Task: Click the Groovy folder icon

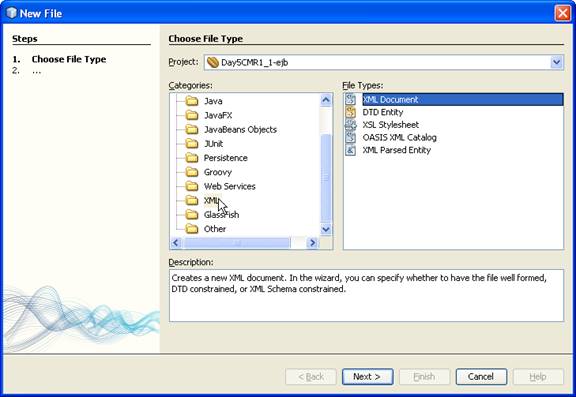Action: tap(192, 172)
